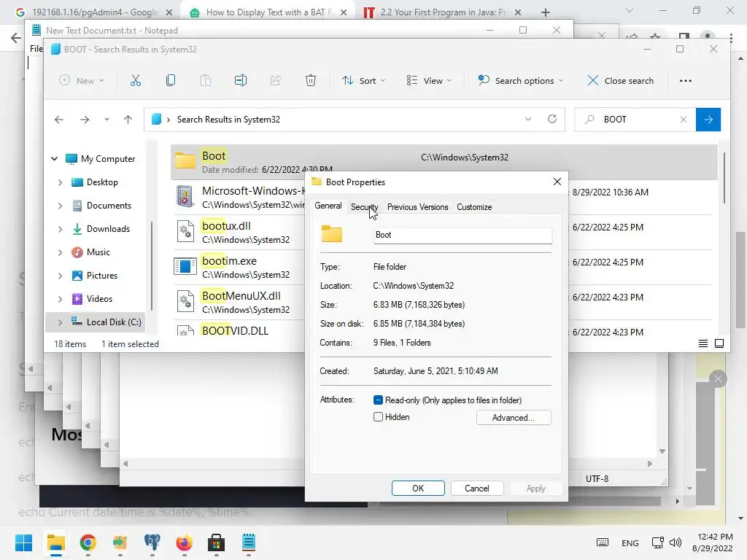Refresh the search results address bar

(x=552, y=119)
